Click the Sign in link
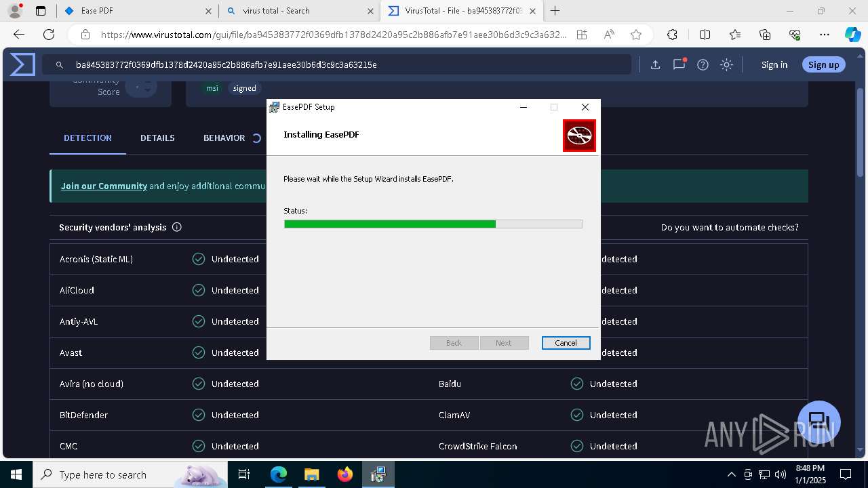 point(774,64)
